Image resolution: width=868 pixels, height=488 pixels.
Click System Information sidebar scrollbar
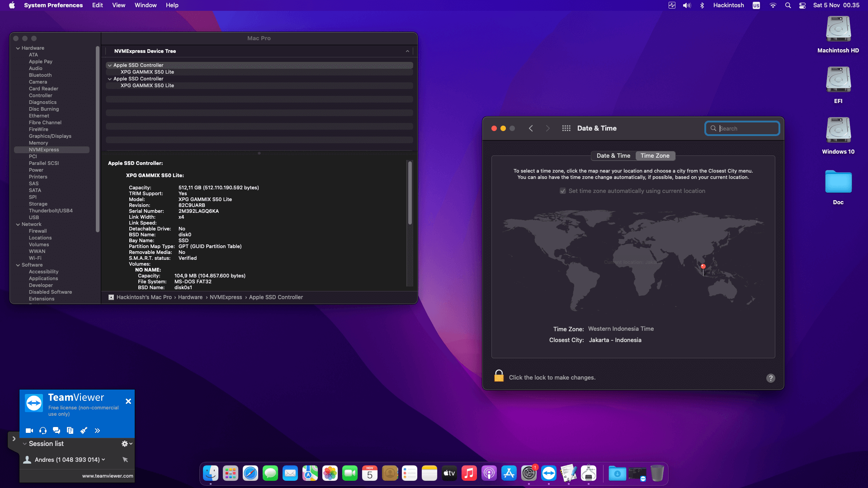pos(98,139)
